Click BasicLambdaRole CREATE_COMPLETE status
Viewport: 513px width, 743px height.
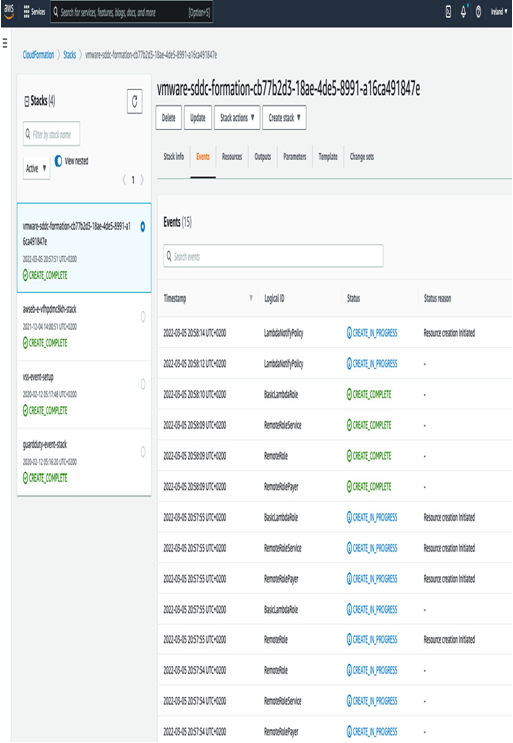coord(369,394)
